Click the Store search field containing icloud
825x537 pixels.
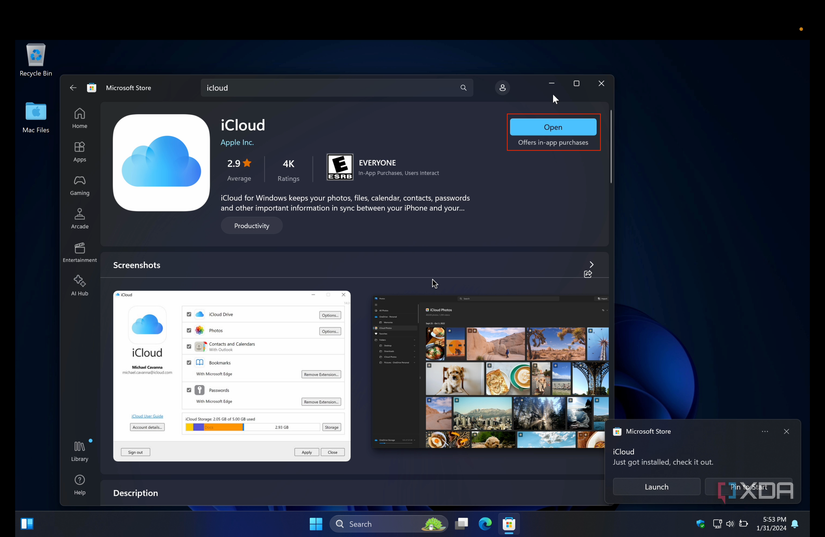tap(337, 88)
